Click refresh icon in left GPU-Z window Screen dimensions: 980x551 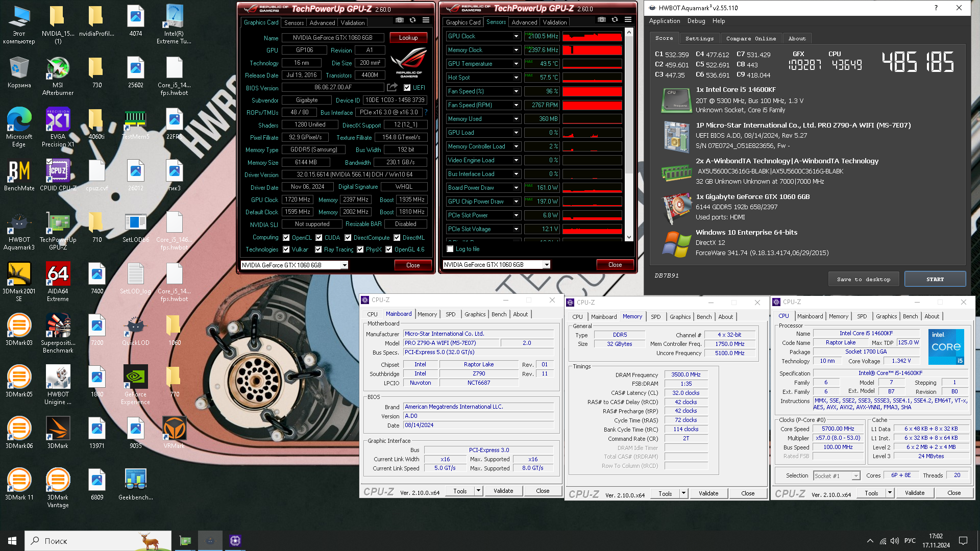[412, 20]
